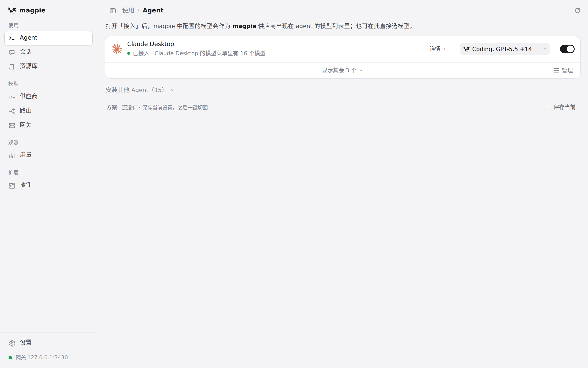Click the magpie app title
The height and width of the screenshot is (368, 588).
(x=32, y=10)
